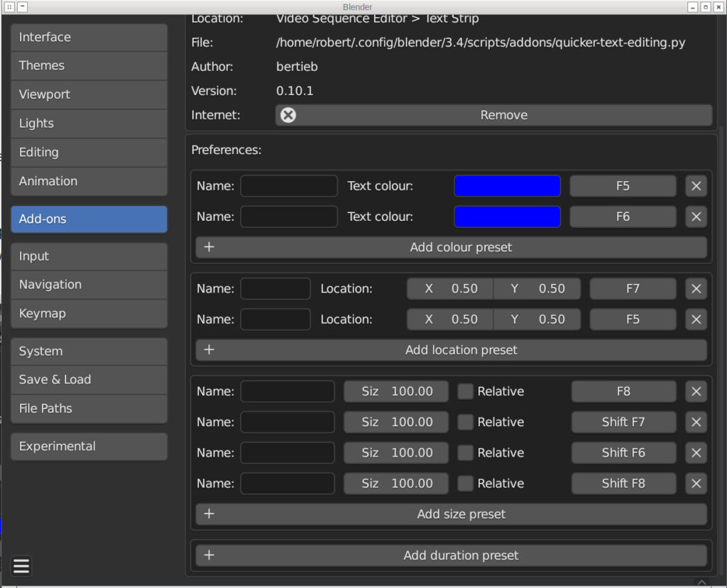Screen dimensions: 727x588
Task: Click plus icon for Add colour preset
Action: click(x=209, y=246)
